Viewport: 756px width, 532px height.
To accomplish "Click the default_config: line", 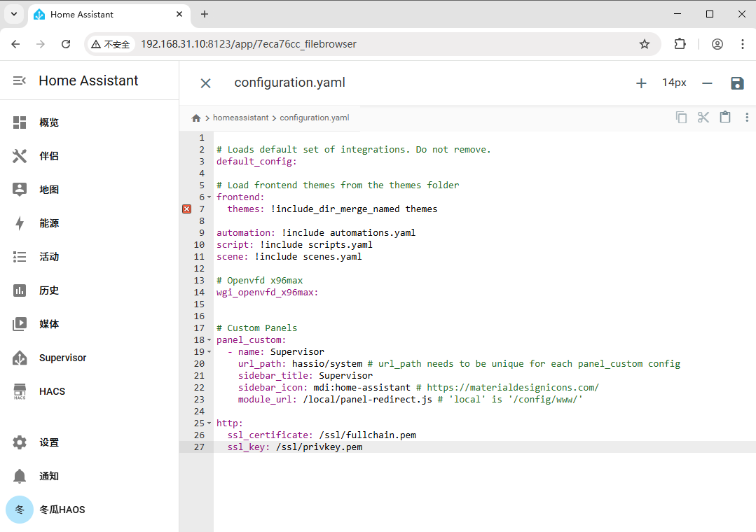I will pyautogui.click(x=256, y=162).
